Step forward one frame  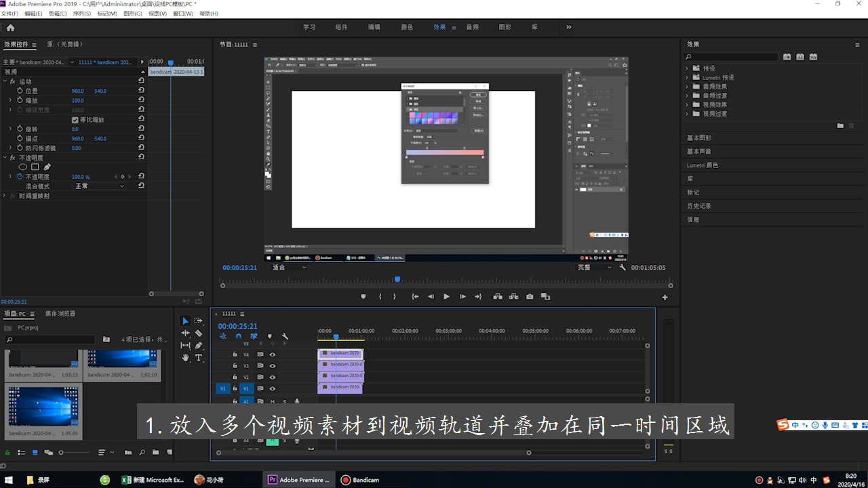pyautogui.click(x=462, y=296)
